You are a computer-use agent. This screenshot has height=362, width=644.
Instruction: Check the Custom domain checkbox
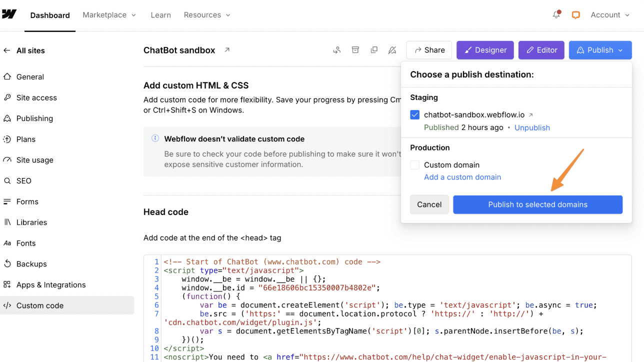click(414, 165)
